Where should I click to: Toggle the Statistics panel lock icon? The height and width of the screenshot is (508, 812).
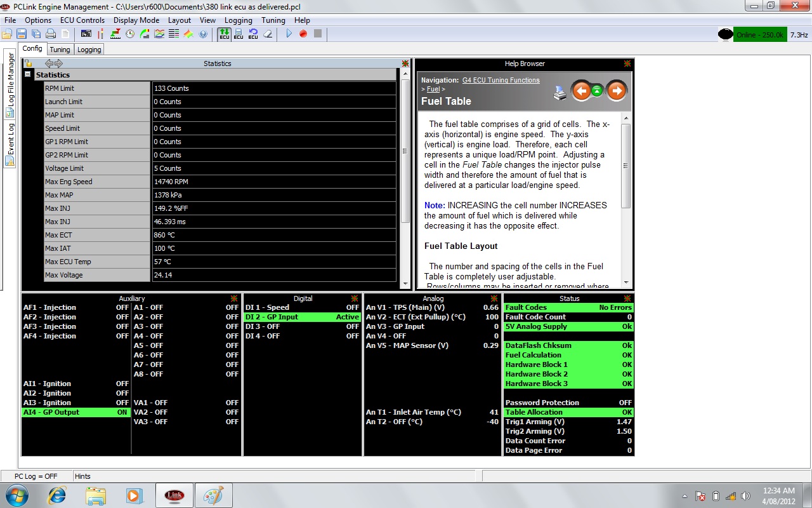pos(29,63)
